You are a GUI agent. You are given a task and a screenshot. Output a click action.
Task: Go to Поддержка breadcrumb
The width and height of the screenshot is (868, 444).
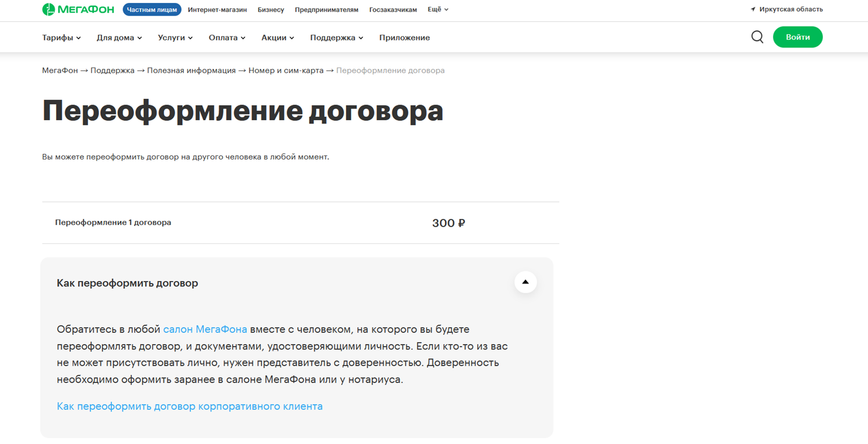(x=112, y=71)
